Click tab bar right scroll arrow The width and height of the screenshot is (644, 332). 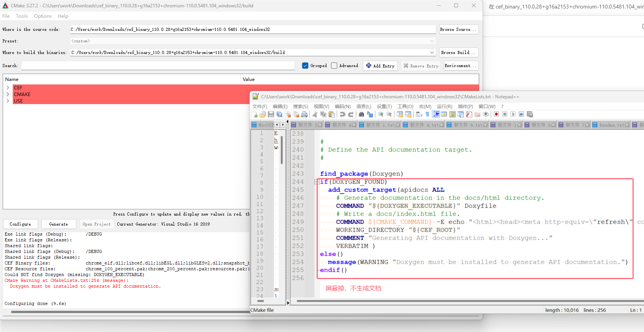tap(282, 125)
